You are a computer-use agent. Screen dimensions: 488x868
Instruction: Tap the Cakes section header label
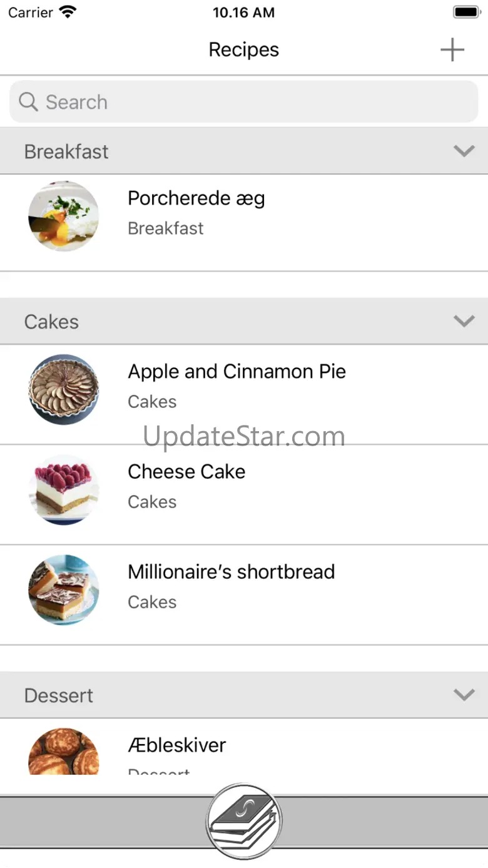[51, 322]
